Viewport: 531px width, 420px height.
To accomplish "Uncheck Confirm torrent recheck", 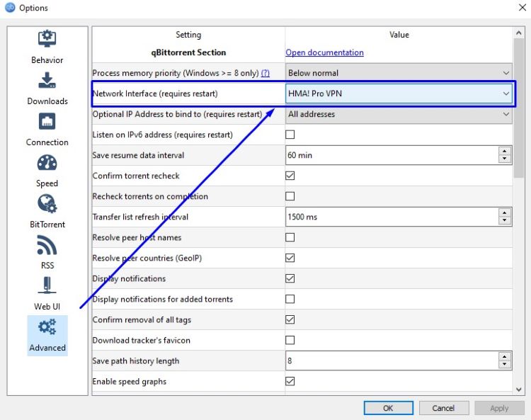I will pos(290,176).
